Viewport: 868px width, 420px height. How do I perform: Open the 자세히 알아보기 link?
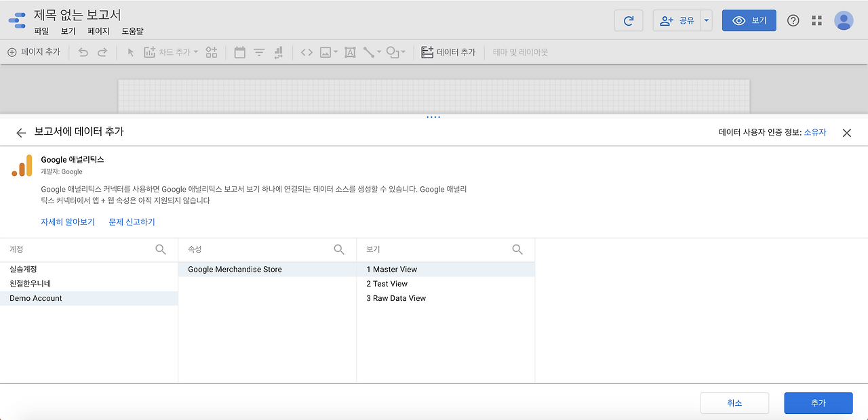[68, 222]
